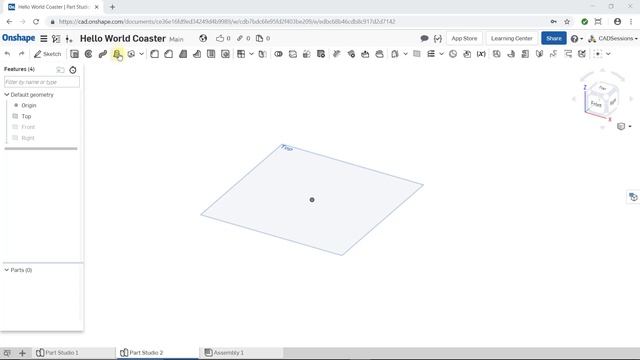Screen dimensions: 640x360
Task: Open dropdown next to the stacked-lines tool
Action: point(441,54)
